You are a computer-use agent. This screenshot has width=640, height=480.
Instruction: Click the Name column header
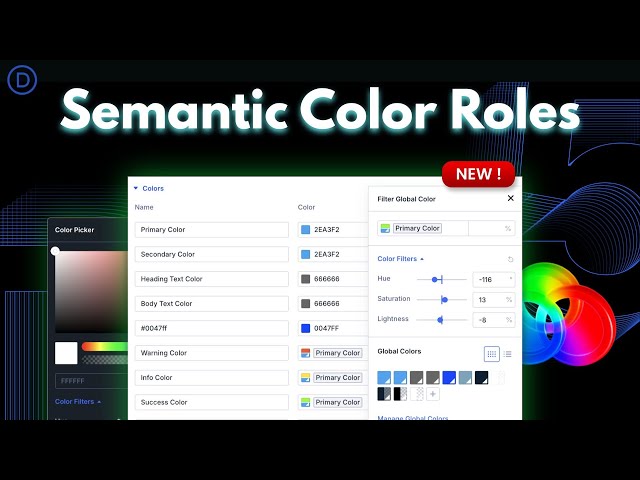pyautogui.click(x=144, y=207)
